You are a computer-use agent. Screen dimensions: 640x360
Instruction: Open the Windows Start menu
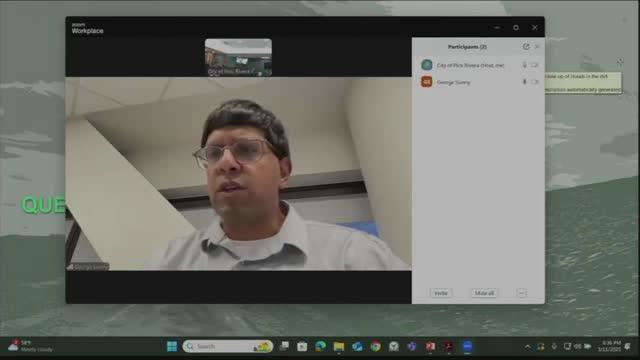click(x=172, y=347)
